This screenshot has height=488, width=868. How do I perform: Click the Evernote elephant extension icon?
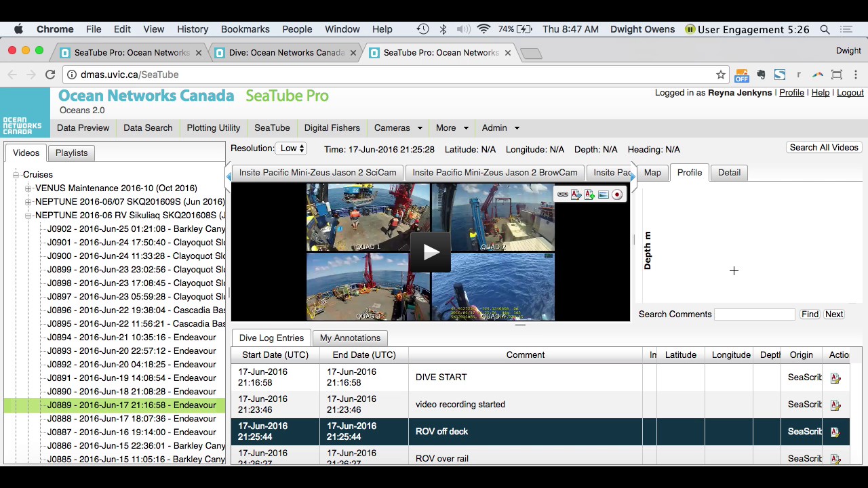761,75
